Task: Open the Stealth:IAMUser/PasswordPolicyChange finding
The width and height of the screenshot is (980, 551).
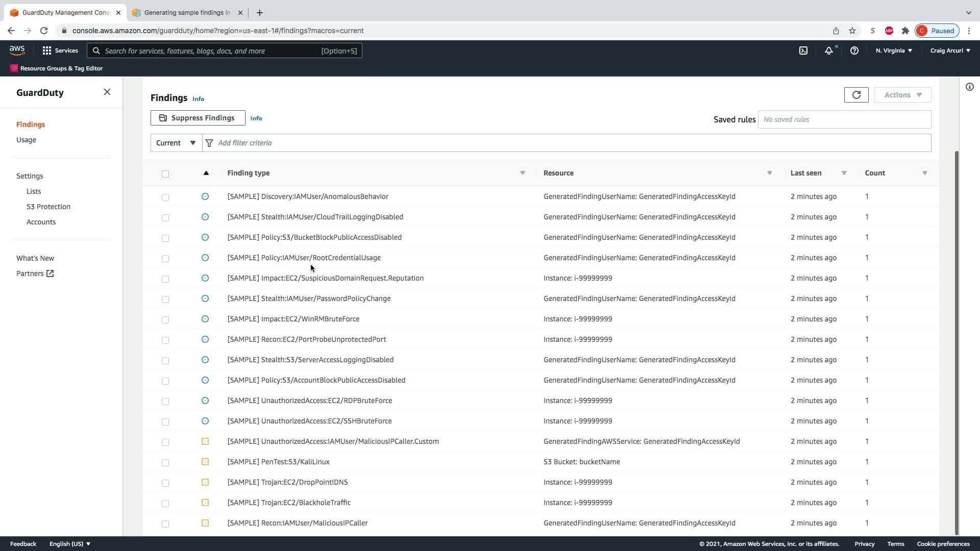Action: [309, 298]
